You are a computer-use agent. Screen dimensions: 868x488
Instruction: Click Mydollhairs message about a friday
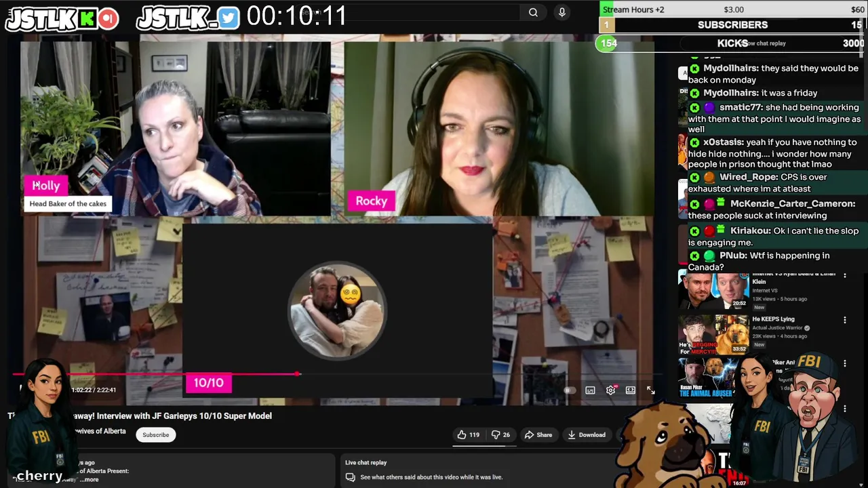click(x=753, y=93)
